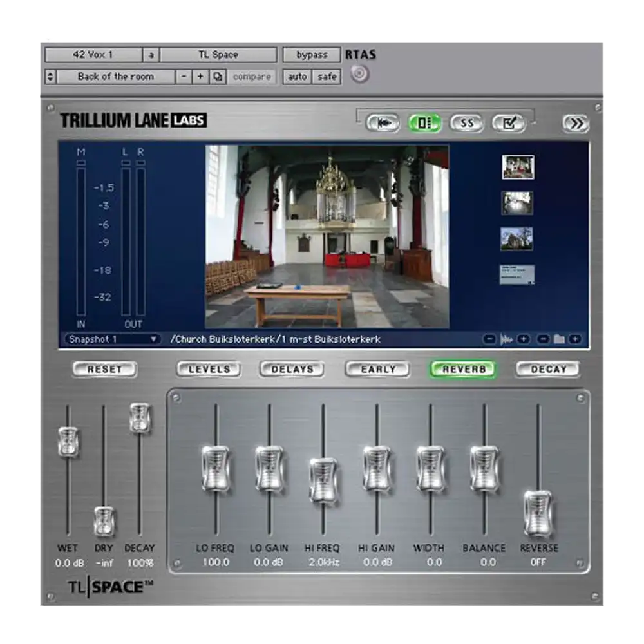The image size is (644, 644).
Task: Click the copy settings icon beside plus
Action: pyautogui.click(x=218, y=77)
